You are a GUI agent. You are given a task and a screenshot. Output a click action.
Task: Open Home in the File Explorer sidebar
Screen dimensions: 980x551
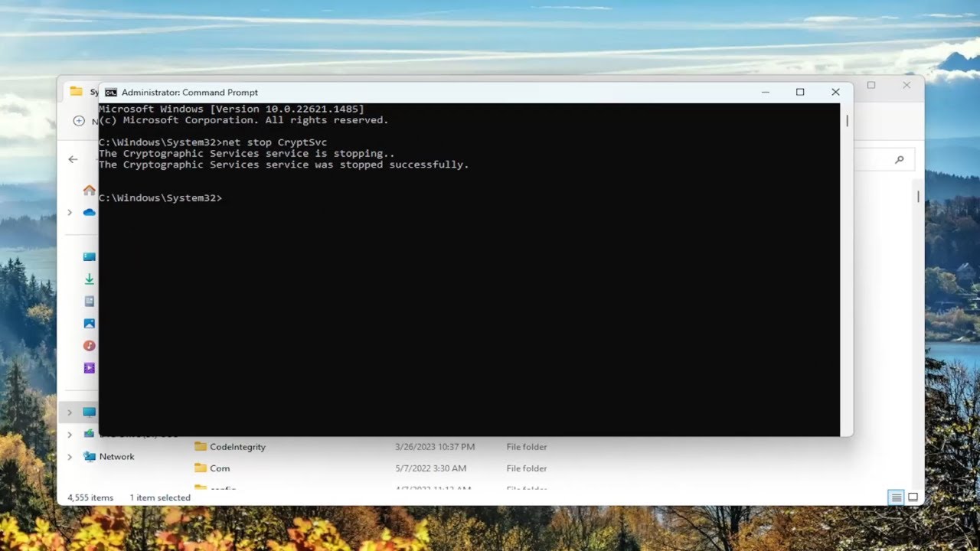tap(90, 190)
